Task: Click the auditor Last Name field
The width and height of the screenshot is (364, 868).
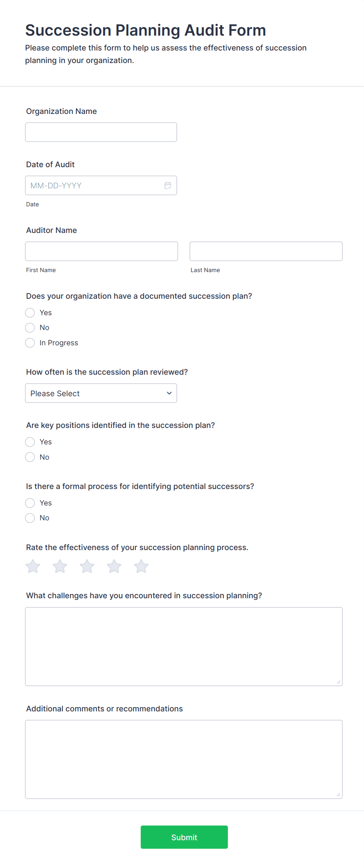Action: tap(266, 251)
